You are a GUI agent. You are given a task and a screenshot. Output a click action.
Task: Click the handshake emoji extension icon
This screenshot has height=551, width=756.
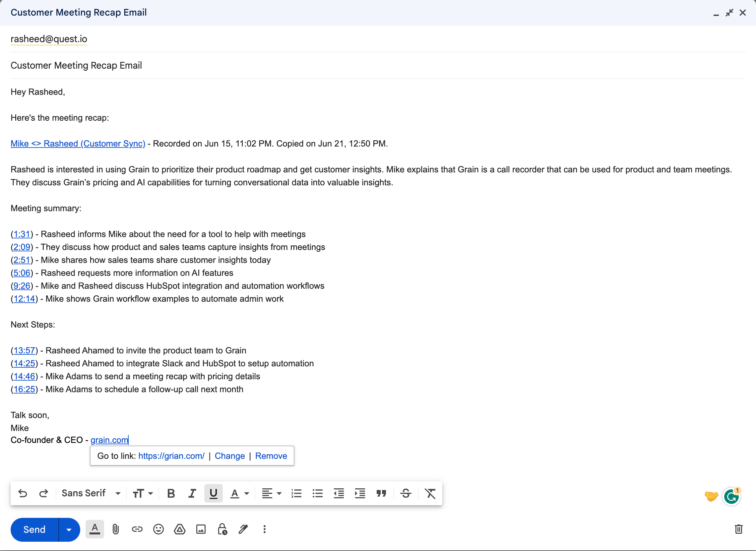(711, 497)
